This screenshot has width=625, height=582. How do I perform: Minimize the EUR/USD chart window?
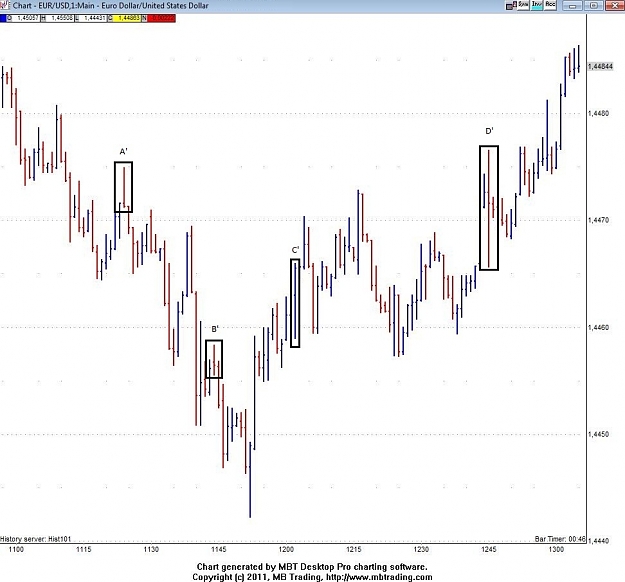[x=572, y=6]
